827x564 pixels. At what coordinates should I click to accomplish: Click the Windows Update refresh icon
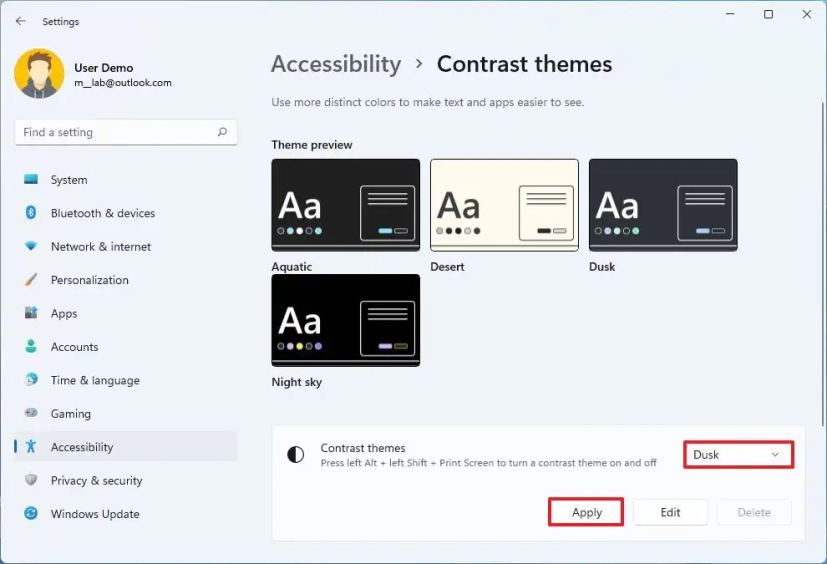point(31,513)
